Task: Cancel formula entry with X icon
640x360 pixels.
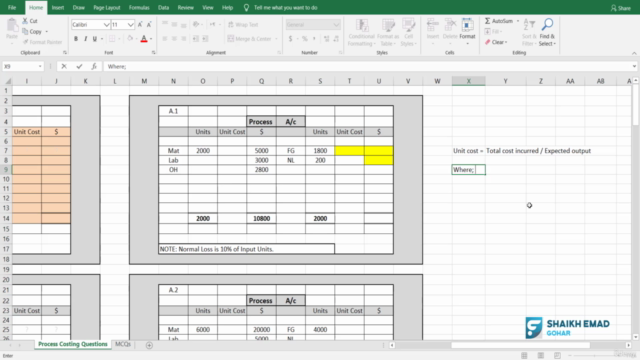Action: pos(64,66)
